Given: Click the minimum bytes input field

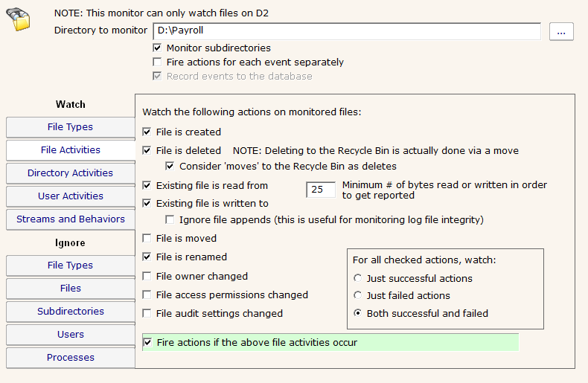Looking at the screenshot, I should point(320,190).
